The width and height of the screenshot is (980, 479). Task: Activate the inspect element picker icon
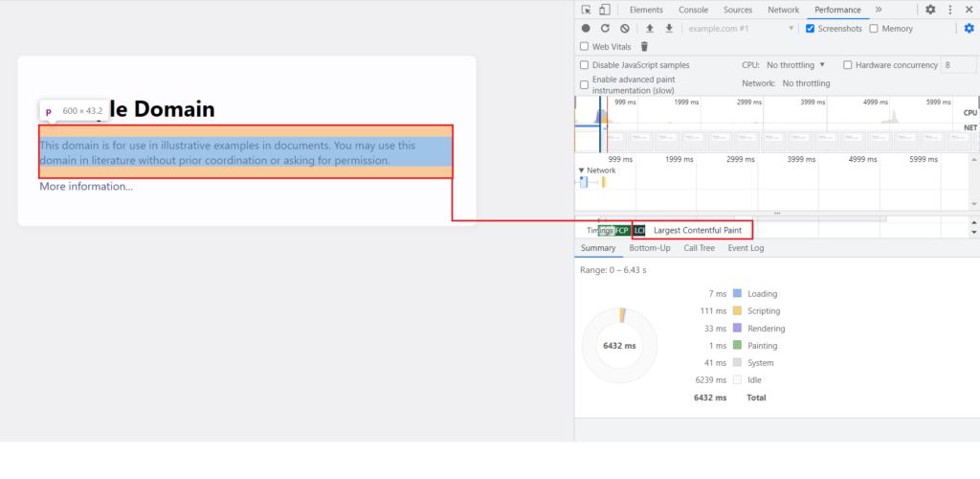[587, 10]
